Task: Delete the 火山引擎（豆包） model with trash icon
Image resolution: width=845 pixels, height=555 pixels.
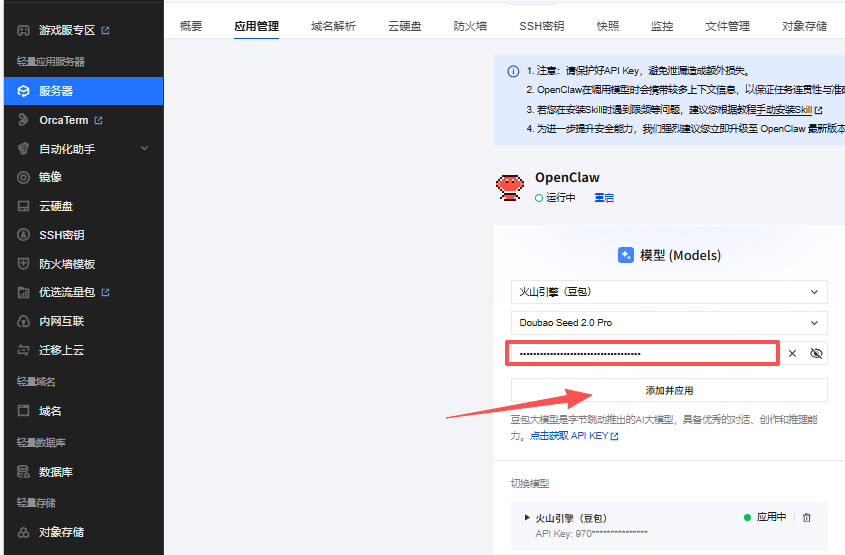Action: [x=807, y=517]
